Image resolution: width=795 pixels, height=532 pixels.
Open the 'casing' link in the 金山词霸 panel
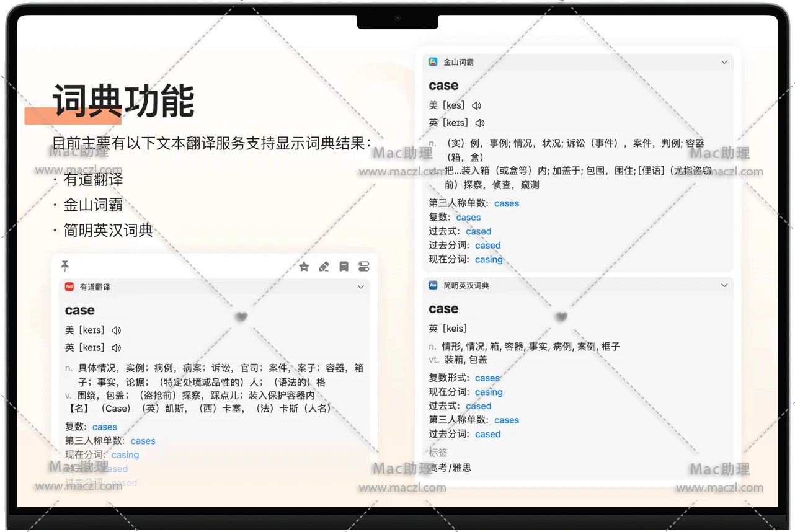[x=489, y=260]
